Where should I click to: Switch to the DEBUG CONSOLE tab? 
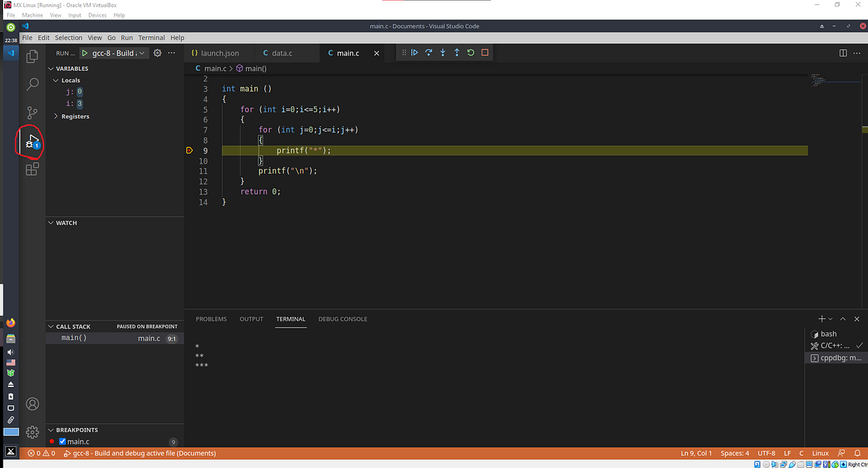[x=342, y=318]
